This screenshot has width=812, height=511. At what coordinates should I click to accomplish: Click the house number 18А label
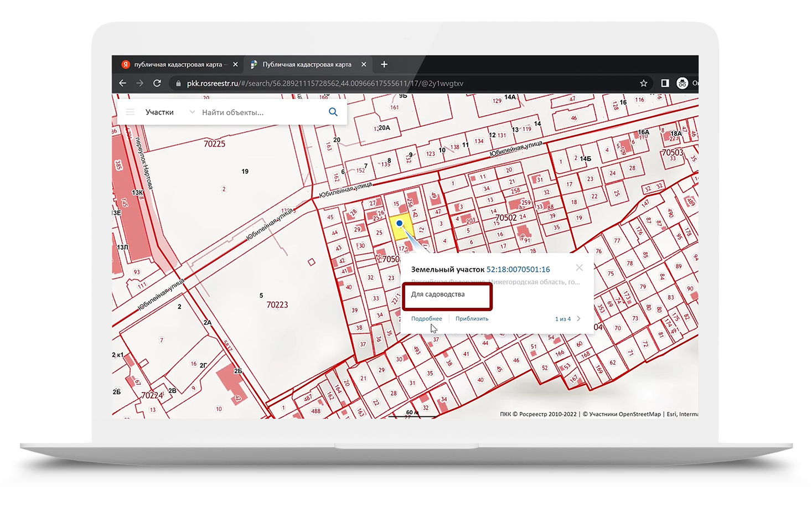(676, 133)
